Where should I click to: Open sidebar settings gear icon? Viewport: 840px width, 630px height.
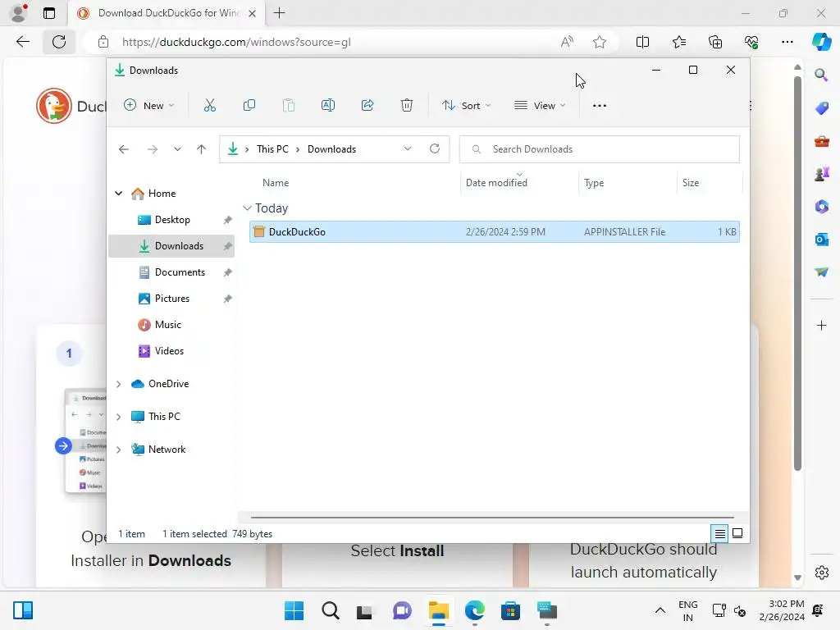tap(821, 572)
